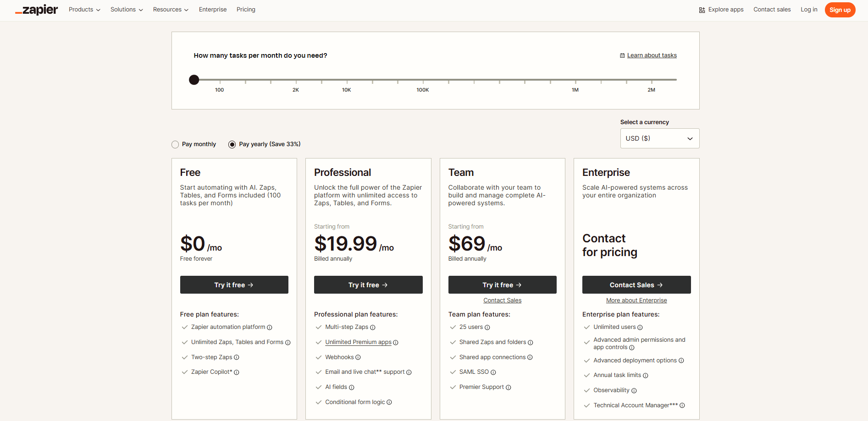
Task: Open info tooltip next to Zapier Copilot
Action: tap(236, 372)
